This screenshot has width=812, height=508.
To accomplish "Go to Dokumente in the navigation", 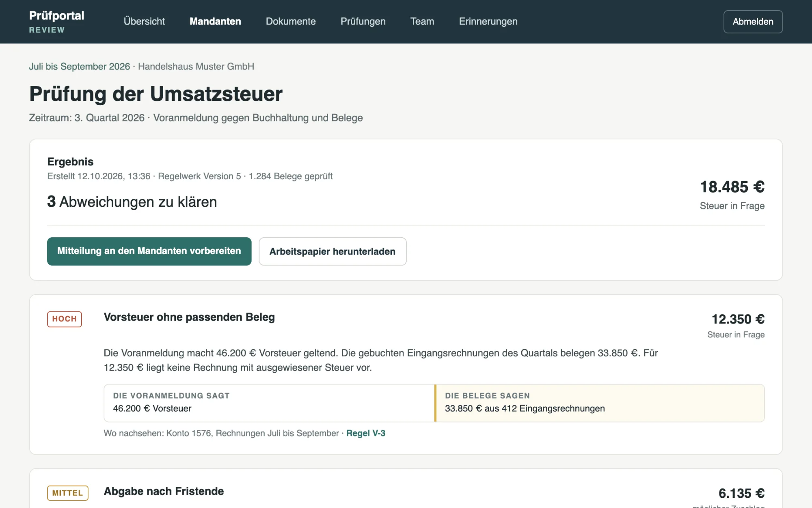I will (x=291, y=22).
